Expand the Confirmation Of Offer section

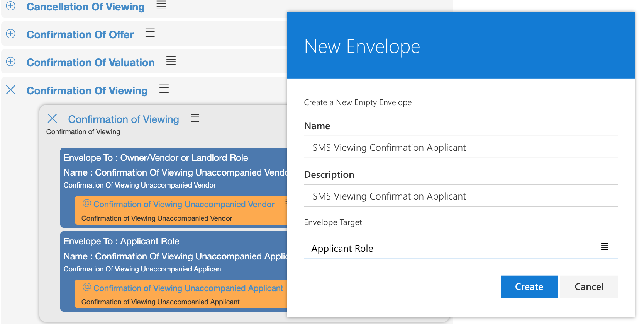(x=11, y=34)
